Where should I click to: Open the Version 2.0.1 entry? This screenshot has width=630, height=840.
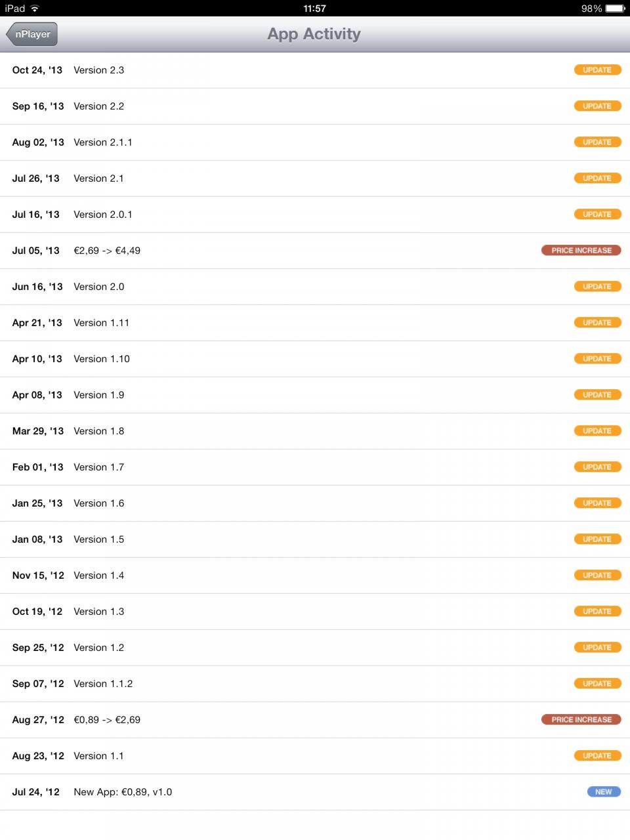pos(315,215)
